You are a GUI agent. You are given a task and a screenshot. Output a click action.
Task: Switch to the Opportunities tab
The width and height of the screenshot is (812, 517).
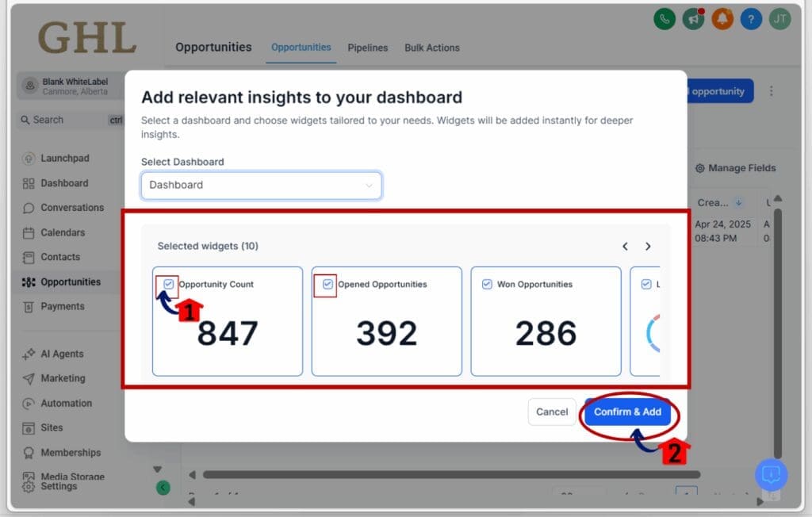301,47
